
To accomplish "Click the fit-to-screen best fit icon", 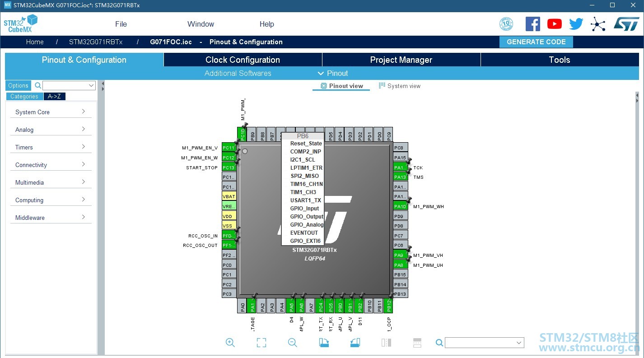I will coord(261,343).
